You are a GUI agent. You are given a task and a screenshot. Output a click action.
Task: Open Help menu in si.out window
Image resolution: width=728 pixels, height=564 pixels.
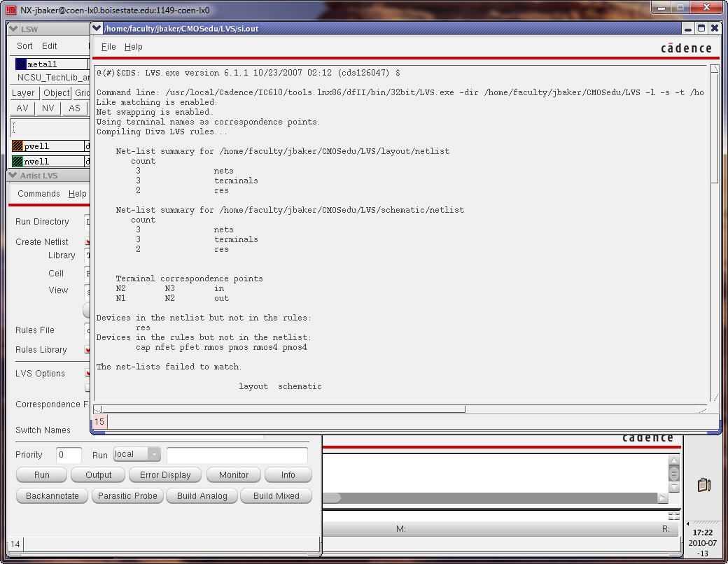133,47
